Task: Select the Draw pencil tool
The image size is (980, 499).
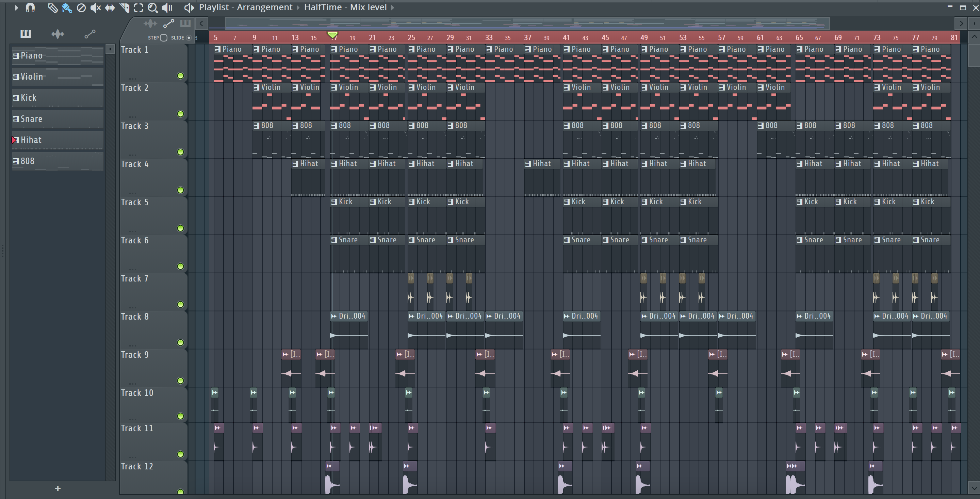Action: tap(52, 7)
